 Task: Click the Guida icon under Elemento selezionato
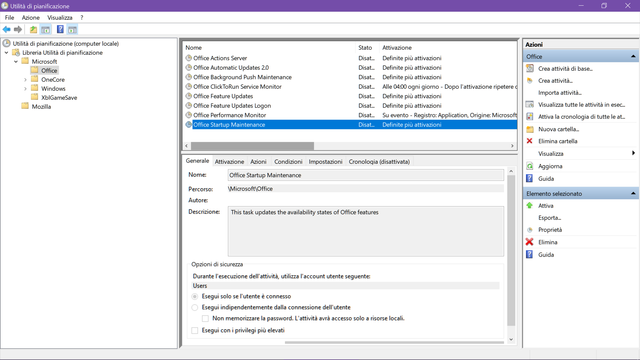pos(530,254)
